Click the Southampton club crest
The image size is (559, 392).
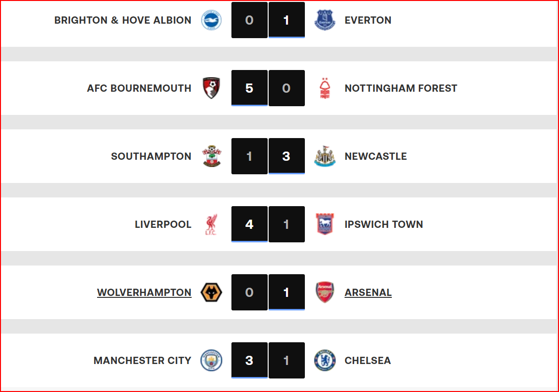click(x=211, y=156)
